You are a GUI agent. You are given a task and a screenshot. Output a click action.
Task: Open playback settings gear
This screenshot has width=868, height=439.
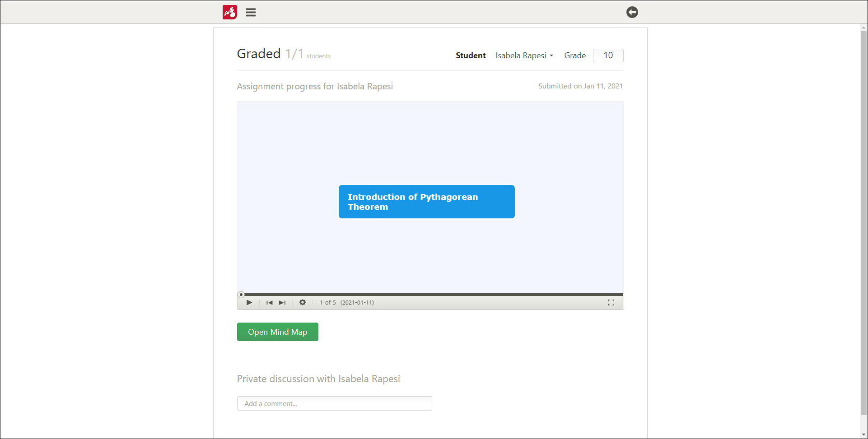[x=303, y=302]
